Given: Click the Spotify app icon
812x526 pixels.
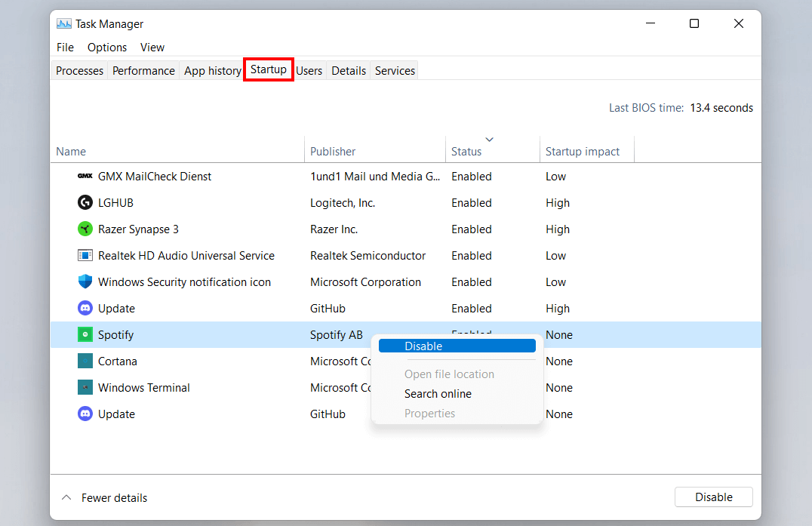Looking at the screenshot, I should (85, 334).
